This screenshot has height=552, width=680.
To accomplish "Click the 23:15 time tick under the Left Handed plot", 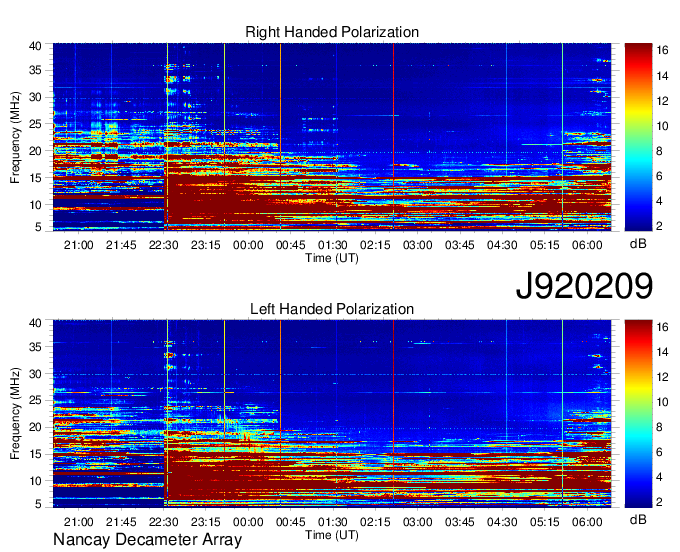I will pos(206,522).
